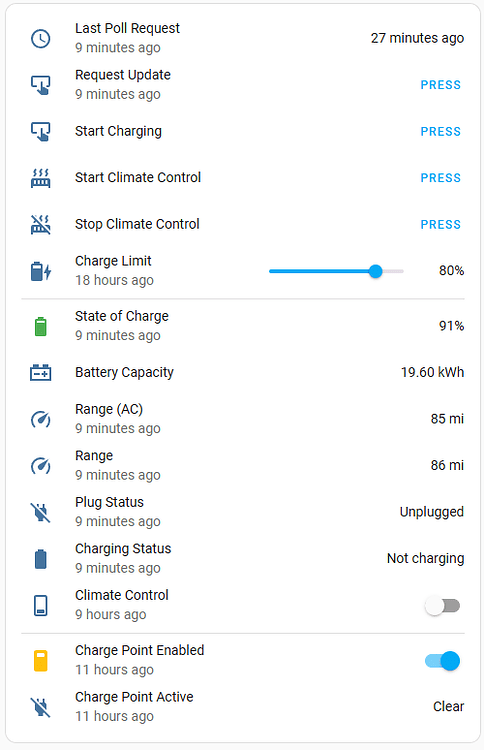
Task: Open the Battery Capacity car battery icon
Action: 41,373
